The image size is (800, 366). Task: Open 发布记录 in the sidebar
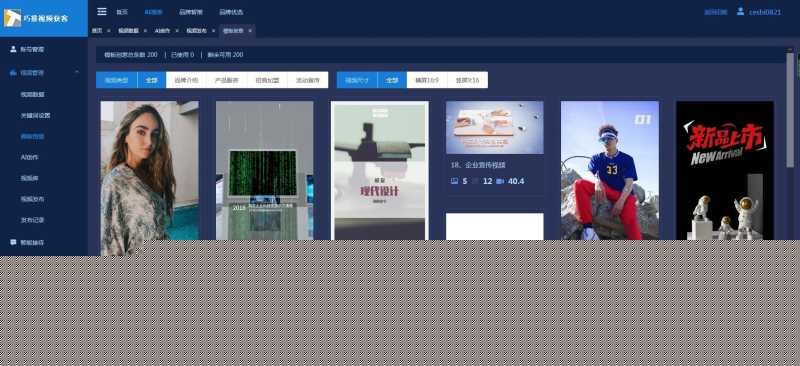coord(32,220)
